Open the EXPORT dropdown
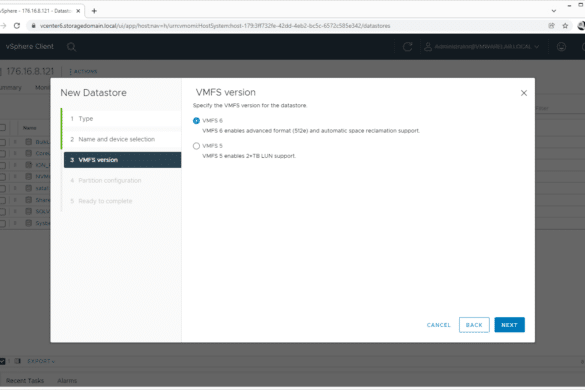Viewport: 585px width, 390px height. click(41, 361)
